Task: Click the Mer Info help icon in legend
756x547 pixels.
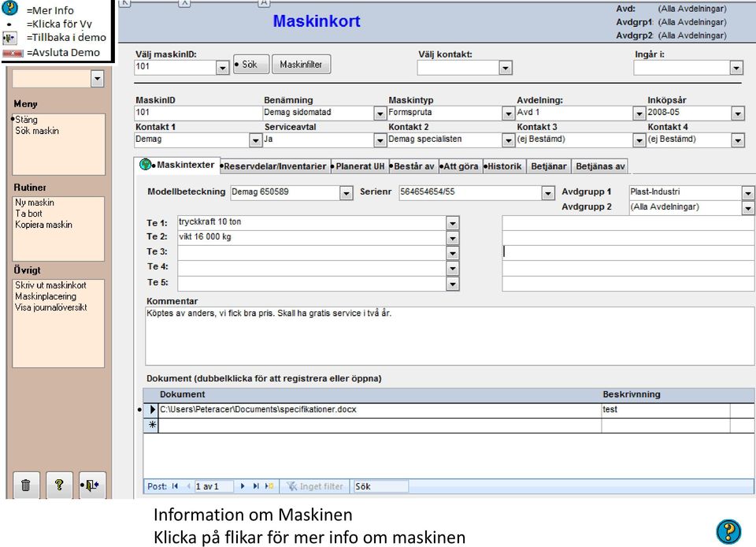Action: [x=9, y=8]
